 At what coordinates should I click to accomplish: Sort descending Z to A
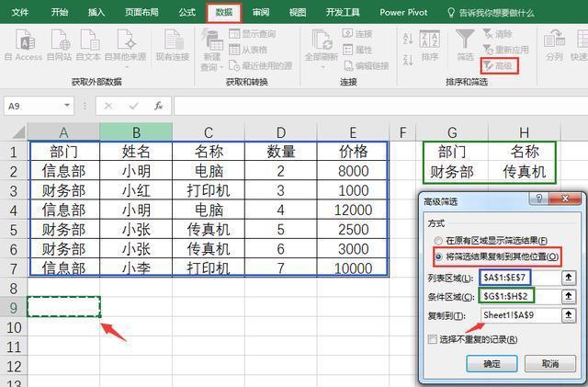(x=408, y=60)
